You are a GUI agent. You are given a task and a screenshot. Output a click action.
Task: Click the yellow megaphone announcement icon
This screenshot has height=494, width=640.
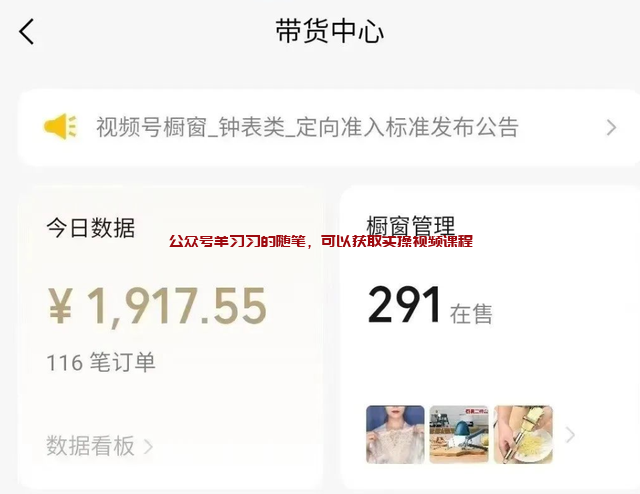[60, 127]
